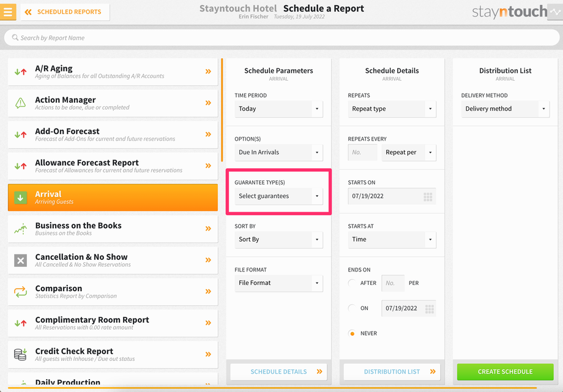Click the Action Manager warning triangle icon
563x392 pixels.
pyautogui.click(x=20, y=103)
